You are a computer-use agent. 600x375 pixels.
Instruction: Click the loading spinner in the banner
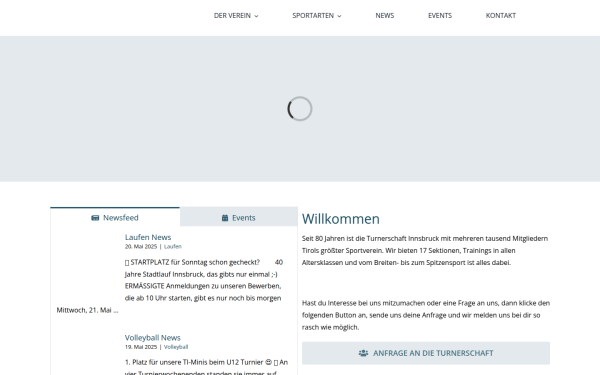pyautogui.click(x=300, y=109)
